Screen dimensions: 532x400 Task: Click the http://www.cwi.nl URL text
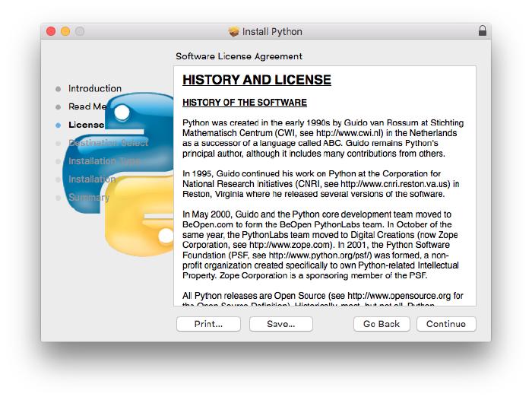[x=349, y=133]
